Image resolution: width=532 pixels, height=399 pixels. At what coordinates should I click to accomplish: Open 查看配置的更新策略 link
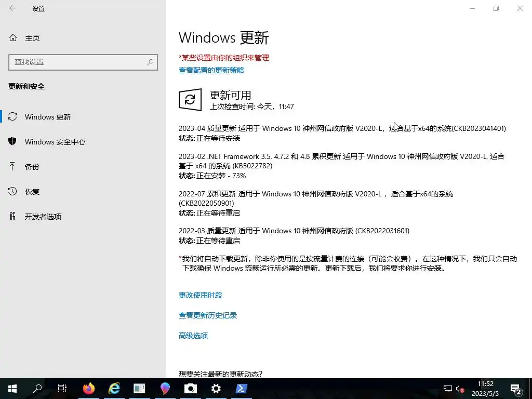(x=211, y=70)
